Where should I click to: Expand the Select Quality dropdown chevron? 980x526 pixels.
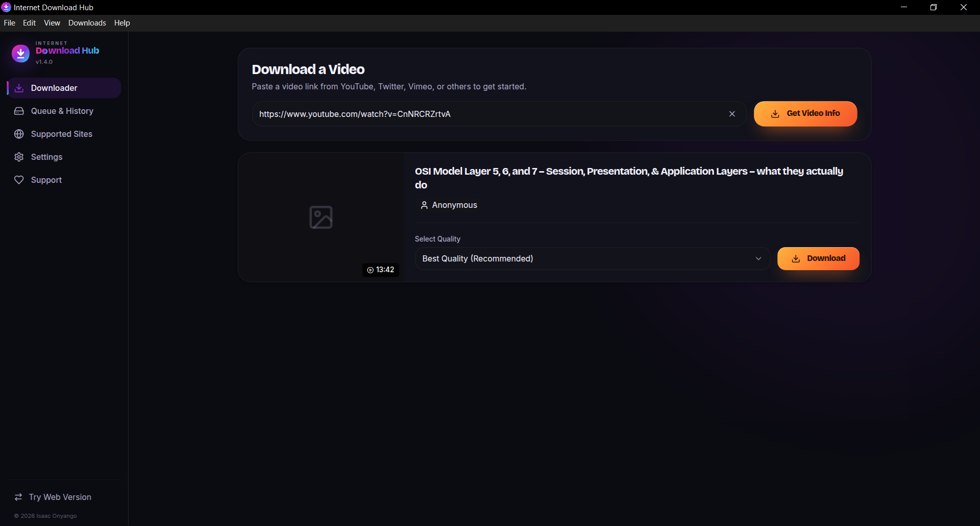[x=758, y=259]
